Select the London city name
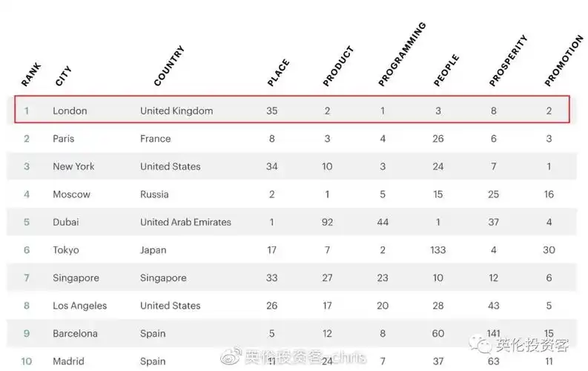 pyautogui.click(x=70, y=111)
